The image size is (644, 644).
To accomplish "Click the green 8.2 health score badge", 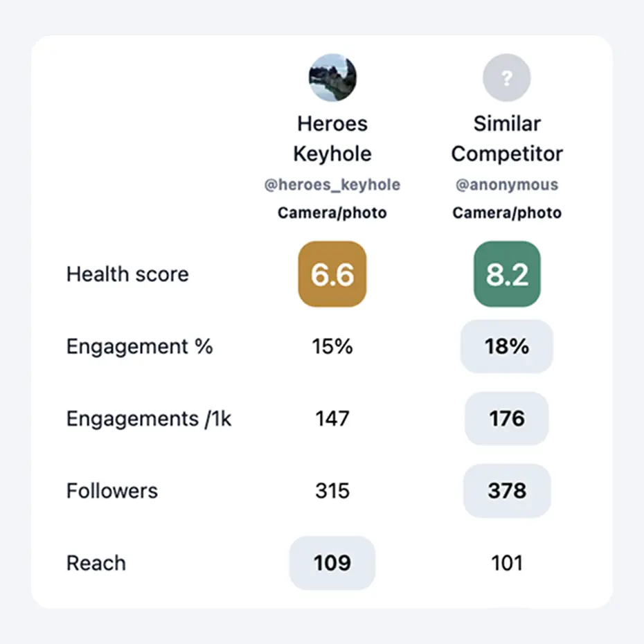I will point(507,274).
